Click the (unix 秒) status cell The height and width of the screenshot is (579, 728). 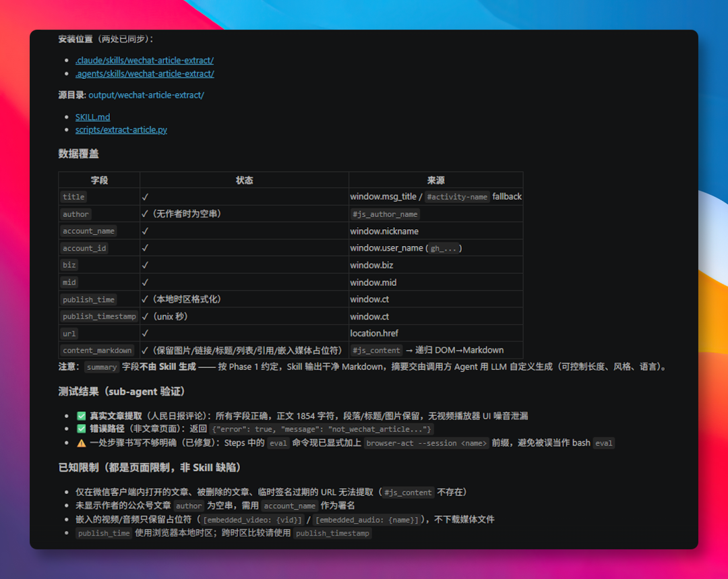coord(244,316)
